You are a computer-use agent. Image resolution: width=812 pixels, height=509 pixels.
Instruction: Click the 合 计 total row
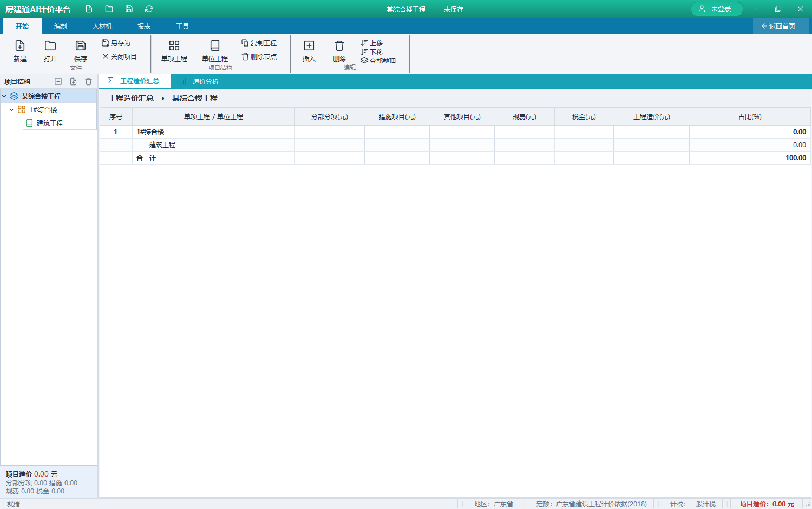pos(455,158)
